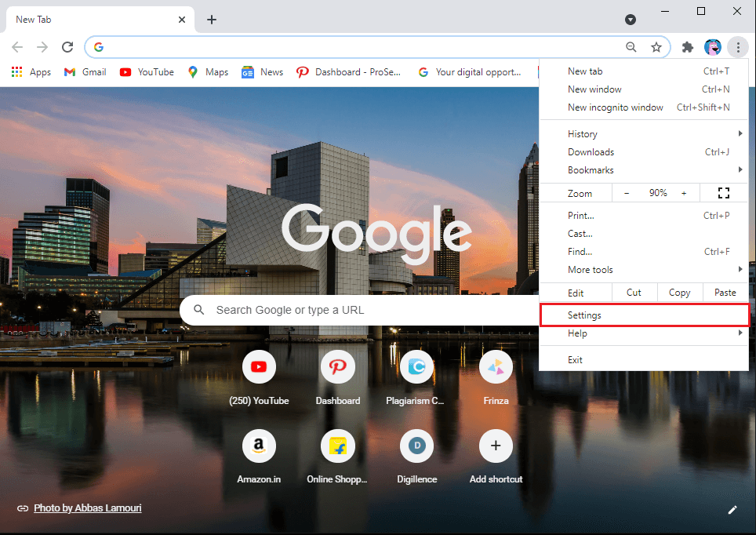The width and height of the screenshot is (756, 535).
Task: Open the YouTube shortcut tile
Action: 259,366
